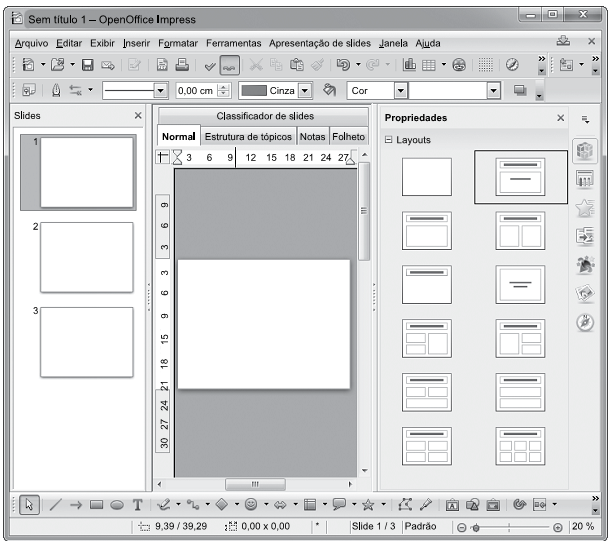This screenshot has height=547, width=616.
Task: Click the Print icon in toolbar
Action: (183, 66)
